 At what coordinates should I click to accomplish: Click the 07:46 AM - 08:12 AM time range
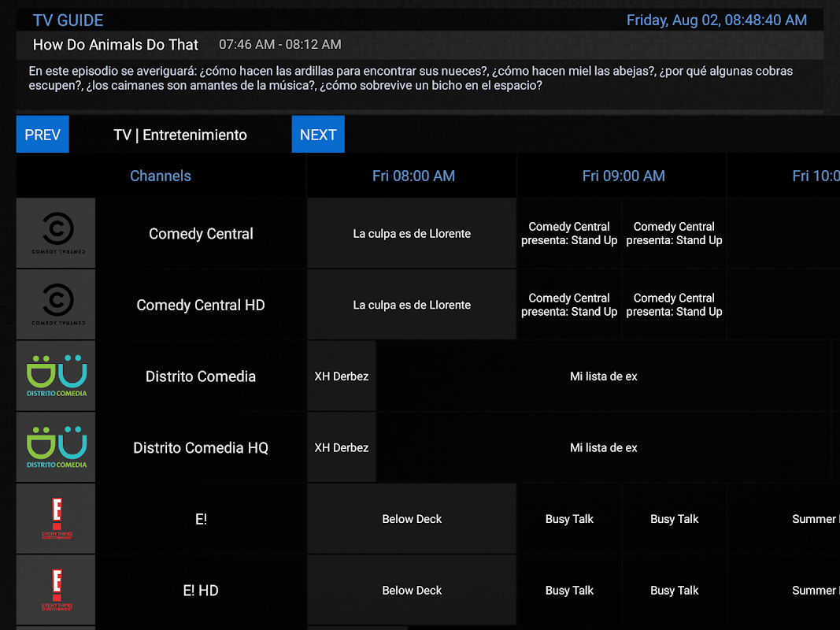(x=279, y=44)
